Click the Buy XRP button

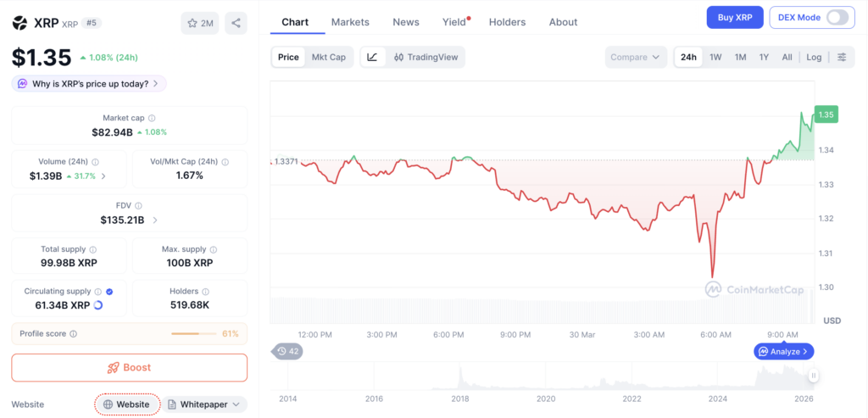[x=735, y=17]
